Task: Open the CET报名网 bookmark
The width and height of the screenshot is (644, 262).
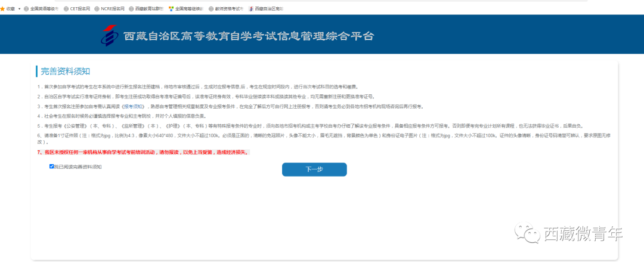Action: 80,9
